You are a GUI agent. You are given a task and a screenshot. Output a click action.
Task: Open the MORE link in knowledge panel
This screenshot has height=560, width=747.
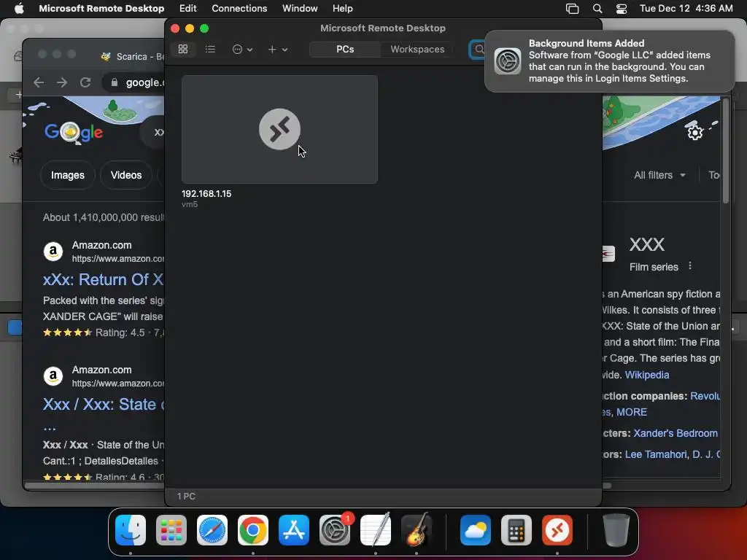point(631,412)
